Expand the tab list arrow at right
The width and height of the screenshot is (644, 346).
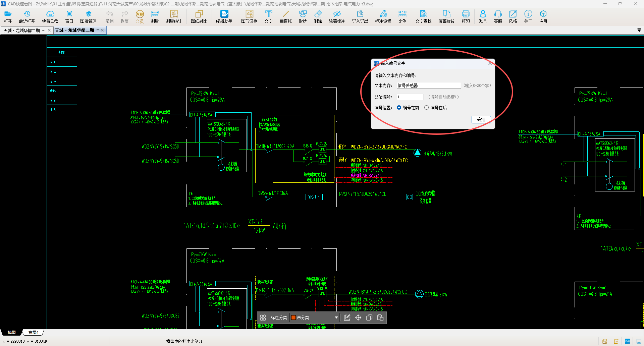[x=639, y=30]
